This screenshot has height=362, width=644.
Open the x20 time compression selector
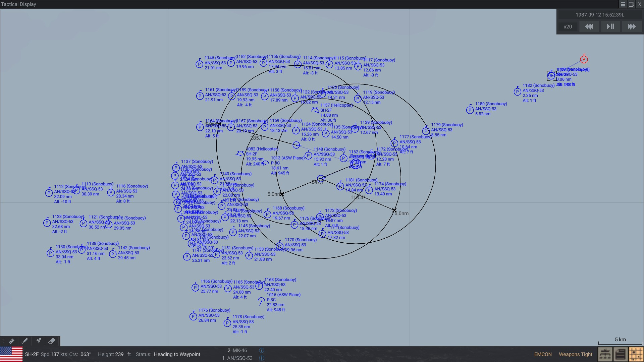click(568, 26)
